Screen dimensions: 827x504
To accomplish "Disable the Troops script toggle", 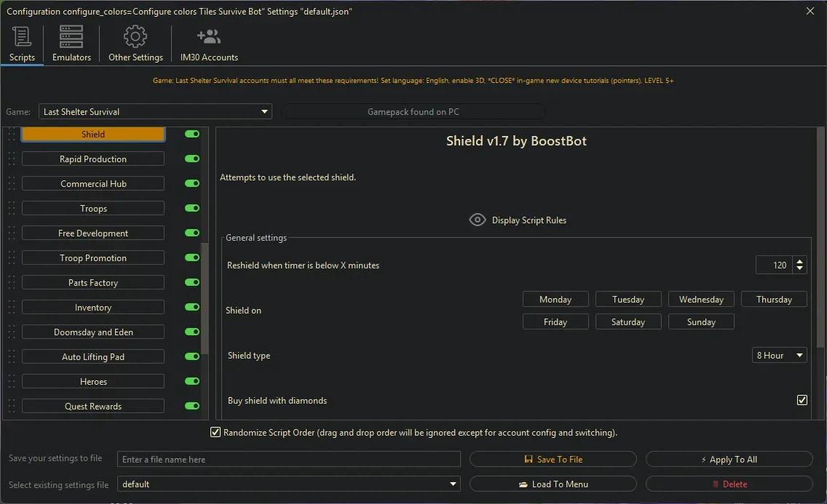I will coord(192,208).
